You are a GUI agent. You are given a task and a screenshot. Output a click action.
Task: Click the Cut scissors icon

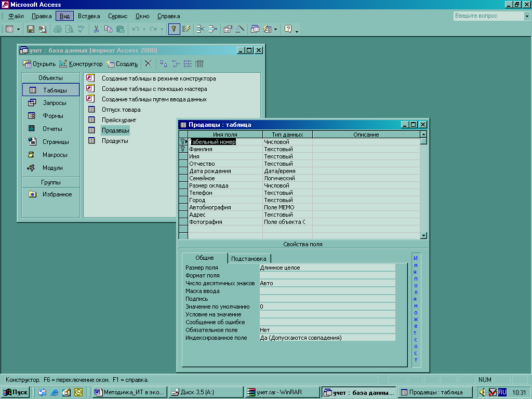tap(96, 29)
